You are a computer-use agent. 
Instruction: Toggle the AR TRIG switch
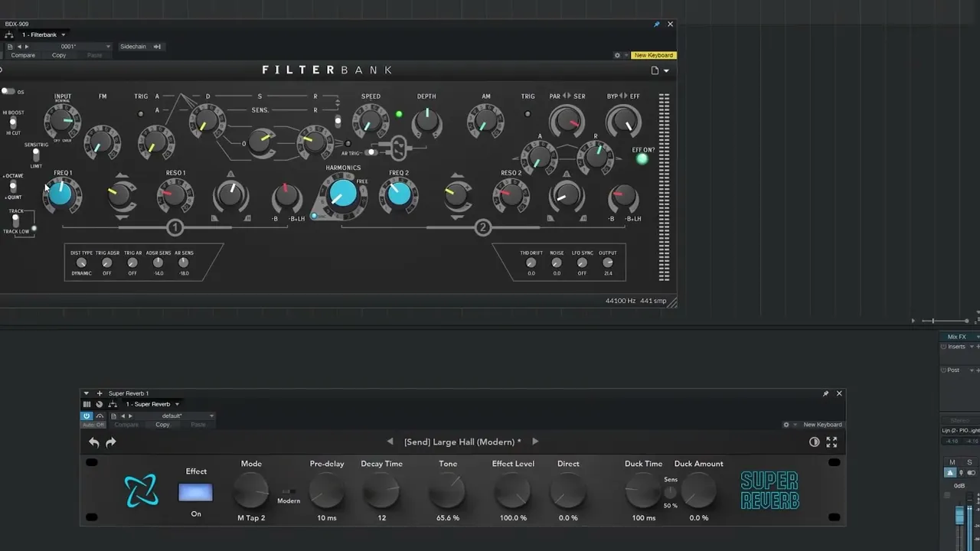[370, 152]
